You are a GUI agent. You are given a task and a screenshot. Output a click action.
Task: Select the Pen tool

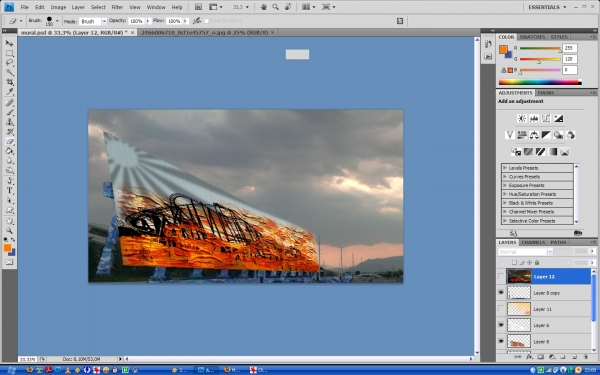point(9,181)
